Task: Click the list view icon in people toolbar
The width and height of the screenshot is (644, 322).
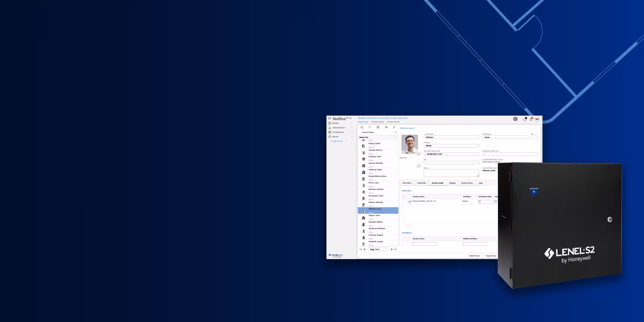Action: click(x=386, y=127)
